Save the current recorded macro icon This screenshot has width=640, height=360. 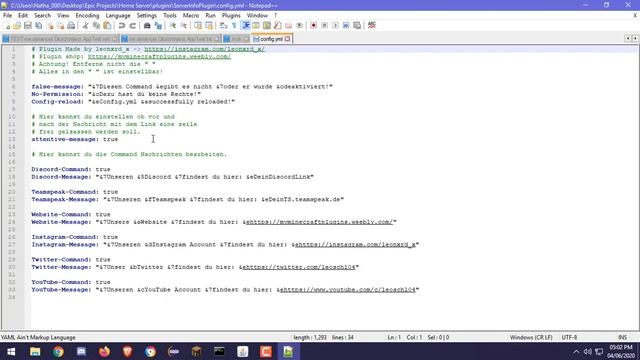click(x=357, y=25)
